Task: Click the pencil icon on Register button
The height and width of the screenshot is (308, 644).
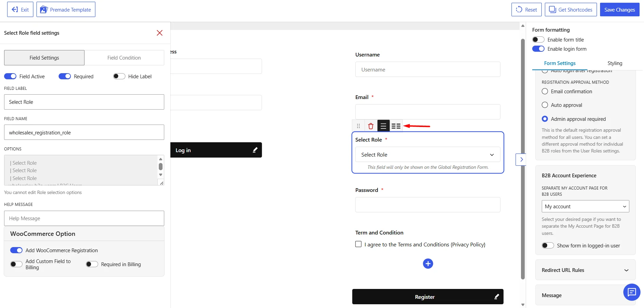Action: pyautogui.click(x=496, y=297)
